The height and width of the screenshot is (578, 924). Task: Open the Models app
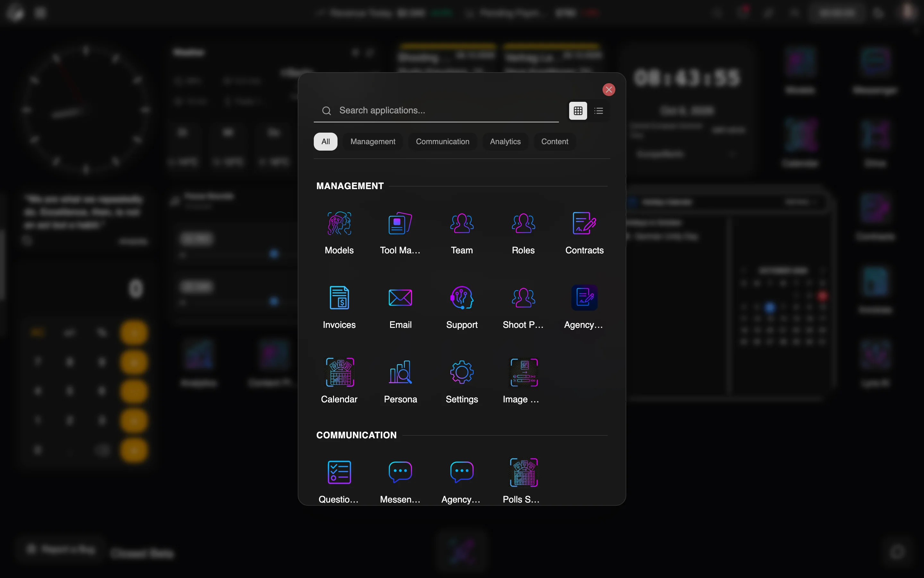tap(339, 233)
